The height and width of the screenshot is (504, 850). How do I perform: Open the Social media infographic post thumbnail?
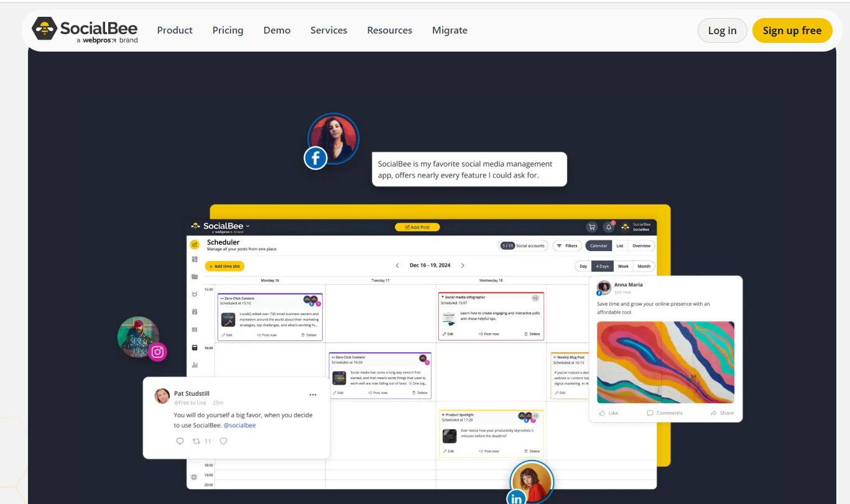click(450, 318)
